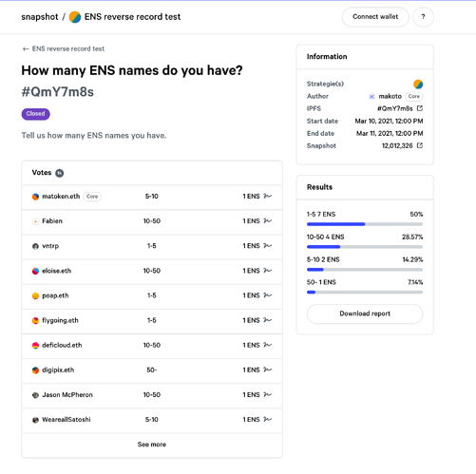This screenshot has width=476, height=474.
Task: Click Jason McPheron avatar icon
Action: pos(35,395)
